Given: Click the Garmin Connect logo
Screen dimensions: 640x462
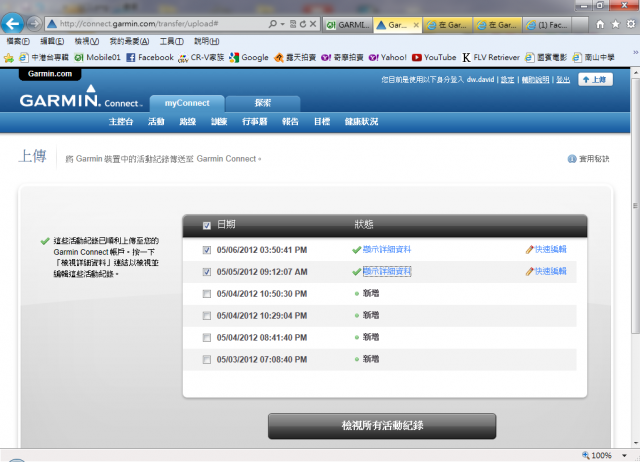Looking at the screenshot, I should click(81, 97).
